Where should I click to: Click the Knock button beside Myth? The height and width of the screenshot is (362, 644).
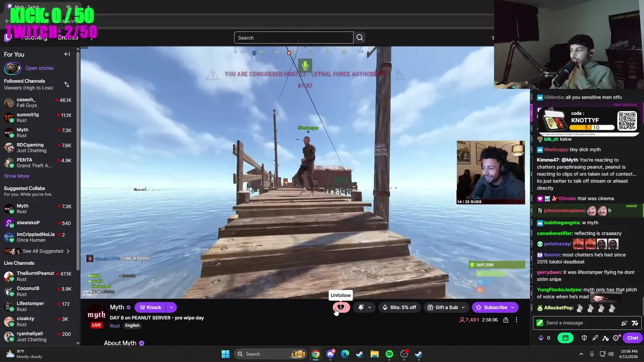pos(150,307)
